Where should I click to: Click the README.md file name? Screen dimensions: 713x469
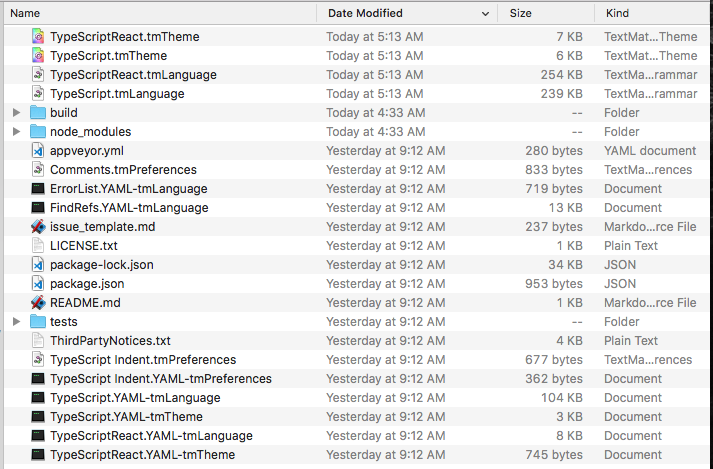[85, 303]
